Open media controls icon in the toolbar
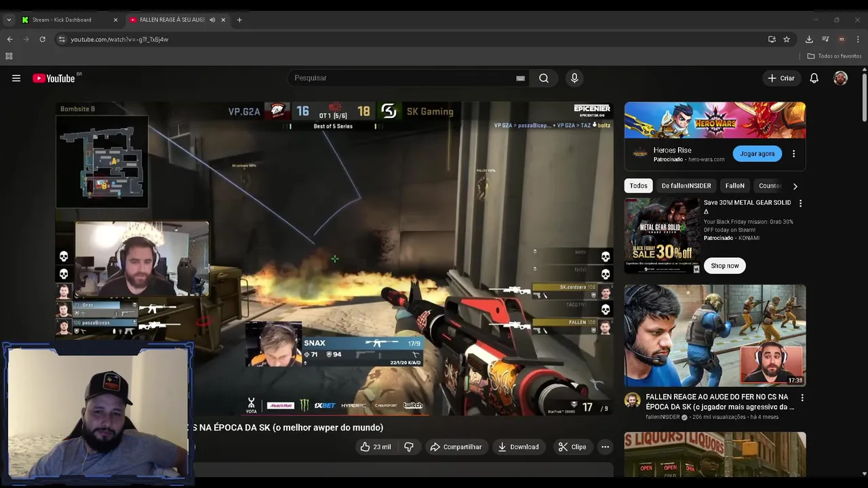This screenshot has width=868, height=488. click(825, 39)
